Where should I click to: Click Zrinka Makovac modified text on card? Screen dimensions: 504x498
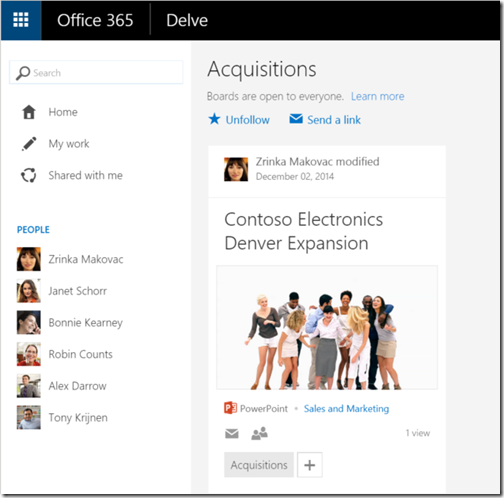(x=317, y=162)
